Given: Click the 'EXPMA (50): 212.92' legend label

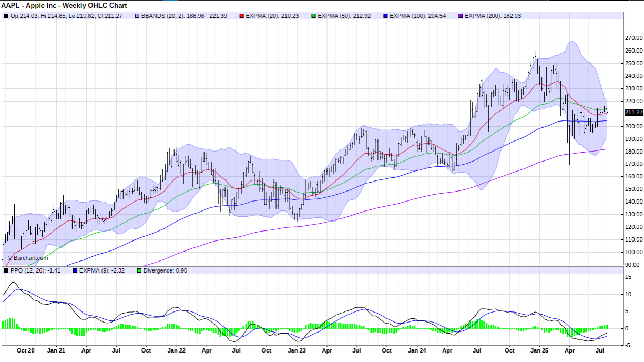Looking at the screenshot, I should 344,16.
